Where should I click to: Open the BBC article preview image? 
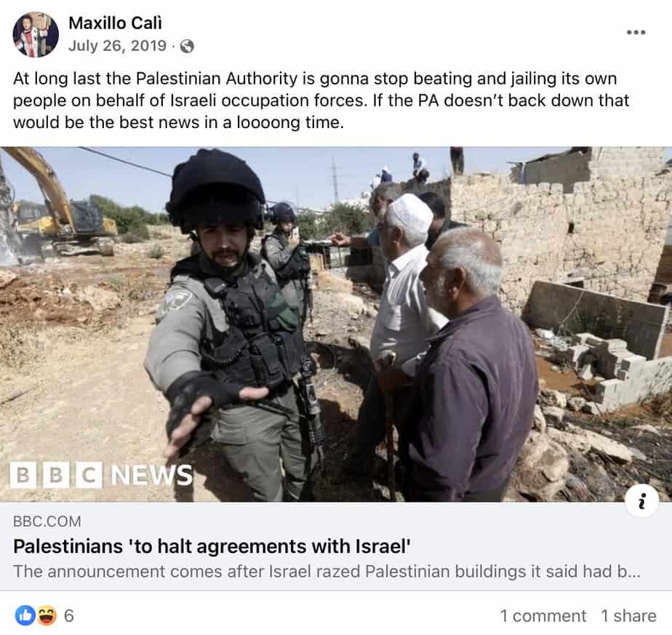336,324
